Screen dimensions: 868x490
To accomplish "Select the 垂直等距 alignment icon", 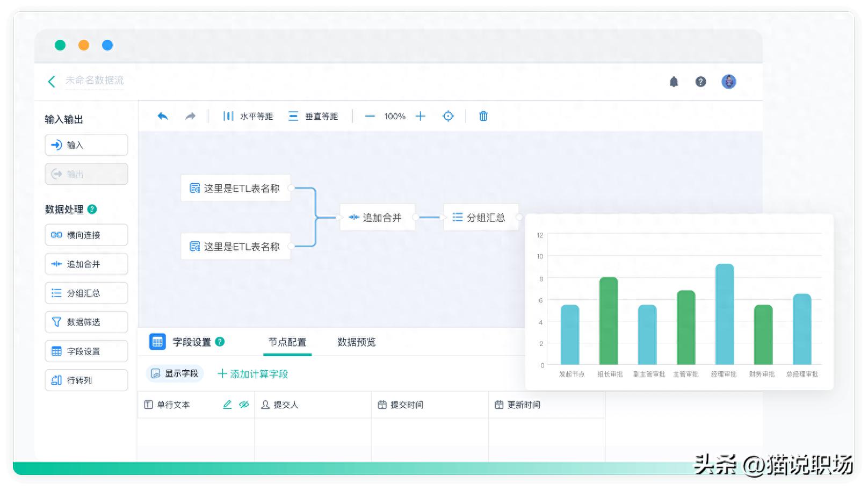I will click(293, 116).
